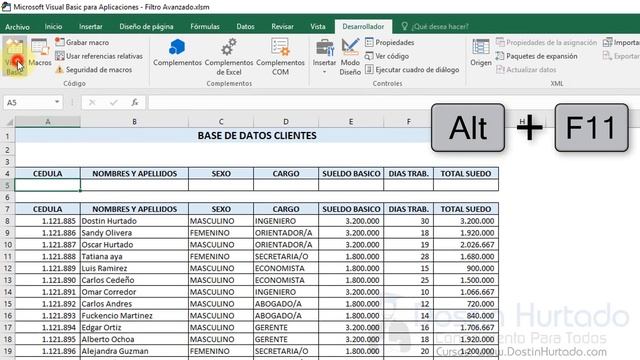Switch to the Datos tab
The width and height of the screenshot is (640, 360).
click(245, 27)
